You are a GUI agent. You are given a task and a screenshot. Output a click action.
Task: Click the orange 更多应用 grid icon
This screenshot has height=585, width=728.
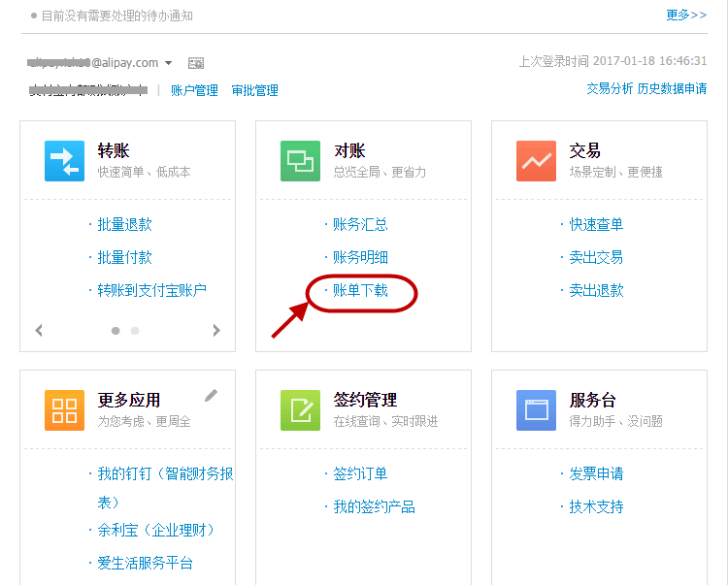click(64, 410)
